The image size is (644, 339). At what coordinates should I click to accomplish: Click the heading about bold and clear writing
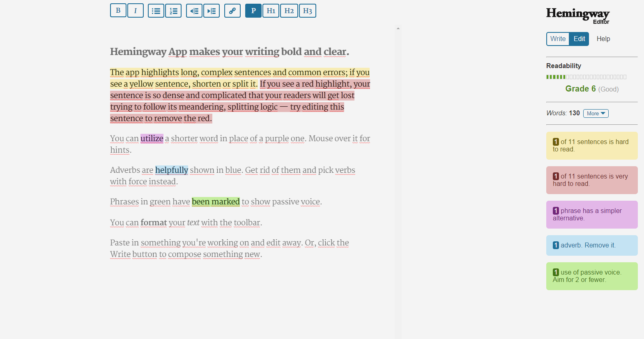[230, 52]
